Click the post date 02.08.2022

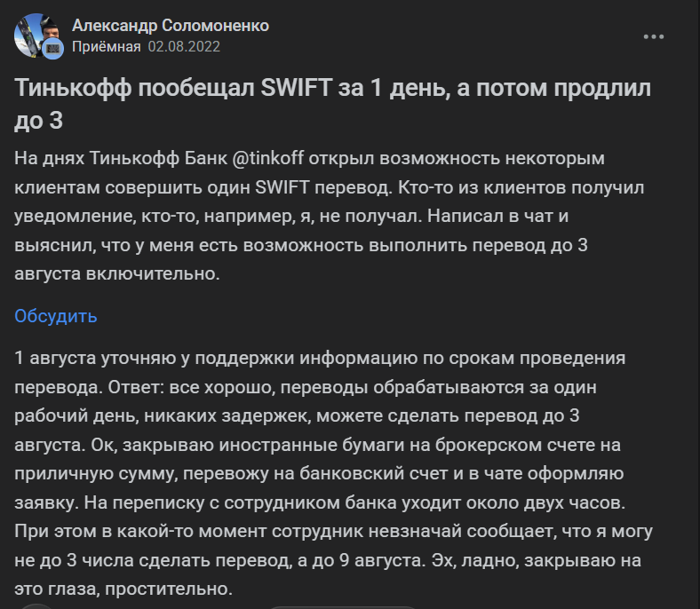click(184, 47)
